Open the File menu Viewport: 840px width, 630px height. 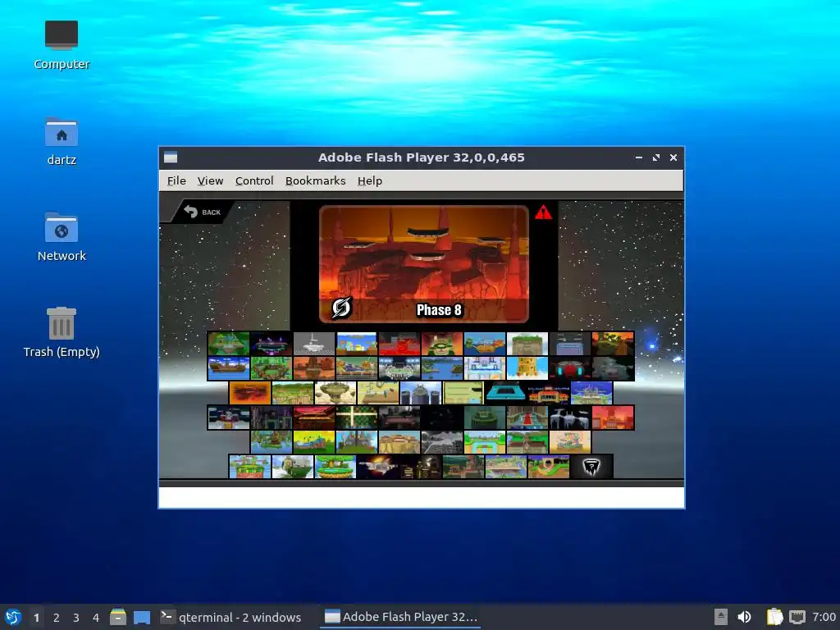click(x=176, y=181)
